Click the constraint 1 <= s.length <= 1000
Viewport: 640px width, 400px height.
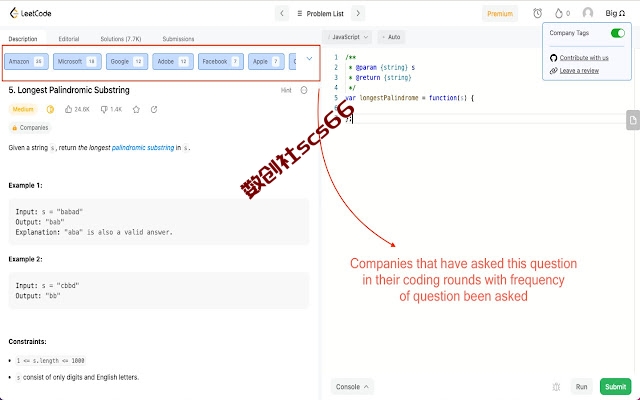click(51, 361)
